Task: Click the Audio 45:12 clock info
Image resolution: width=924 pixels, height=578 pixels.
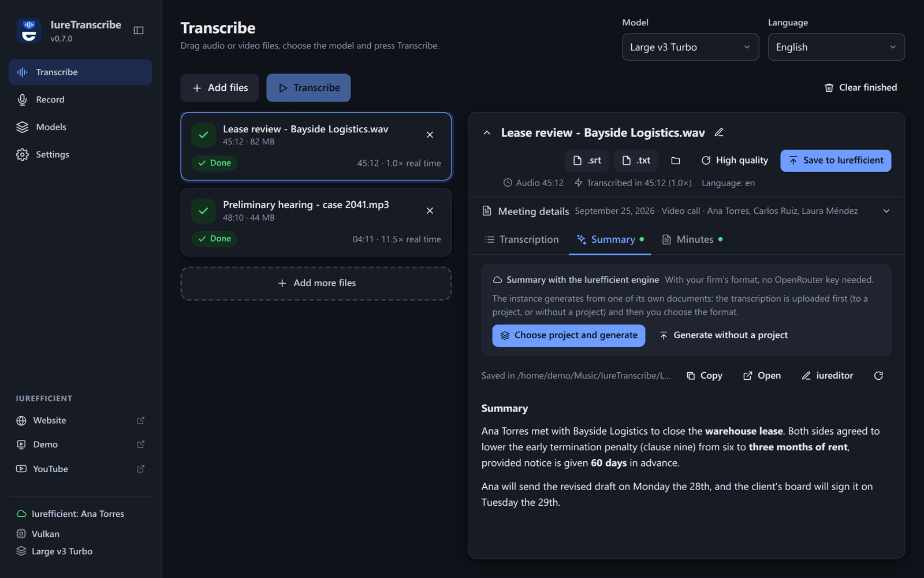Action: [x=533, y=183]
